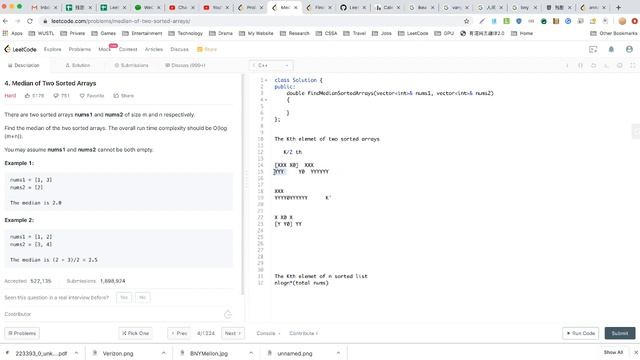This screenshot has width=640, height=360.
Task: Open the Discuss menu item
Action: coord(179,49)
